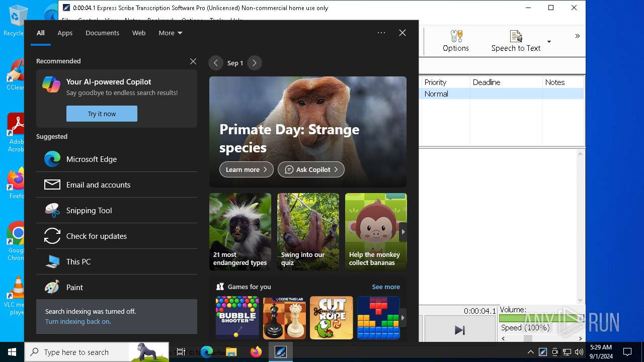
Task: Click the Type here to search box
Action: [x=97, y=352]
